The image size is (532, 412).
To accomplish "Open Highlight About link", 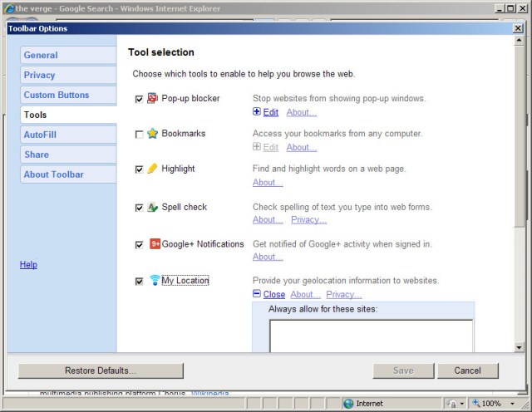I will 268,182.
